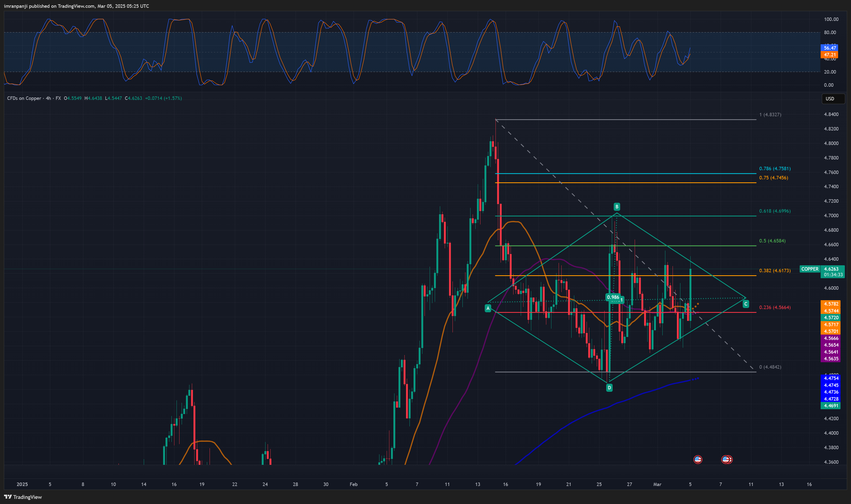Image resolution: width=851 pixels, height=504 pixels.
Task: Click the 30 date label on time axis
Action: (326, 484)
